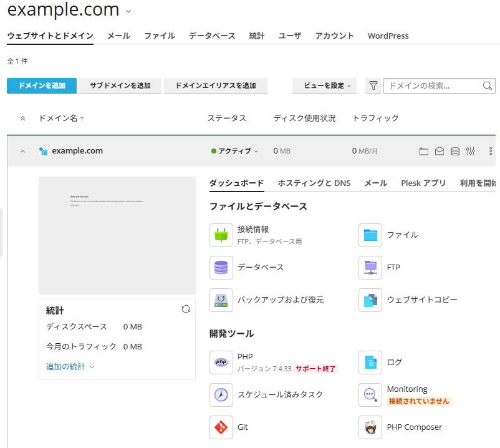500x448 pixels.
Task: Click the サブドメインを追加 button
Action: [120, 86]
